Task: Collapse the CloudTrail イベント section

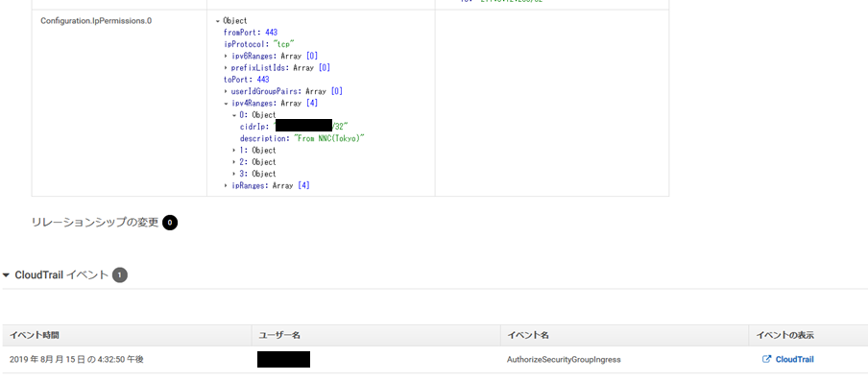Action: click(x=6, y=274)
